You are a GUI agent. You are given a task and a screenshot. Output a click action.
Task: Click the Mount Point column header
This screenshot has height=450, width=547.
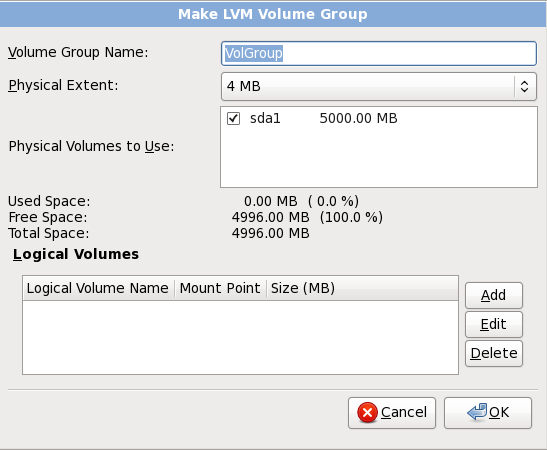tap(220, 288)
